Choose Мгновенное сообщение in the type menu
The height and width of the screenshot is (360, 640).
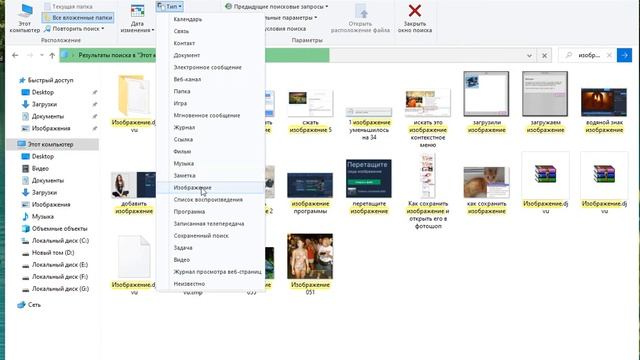tap(211, 115)
